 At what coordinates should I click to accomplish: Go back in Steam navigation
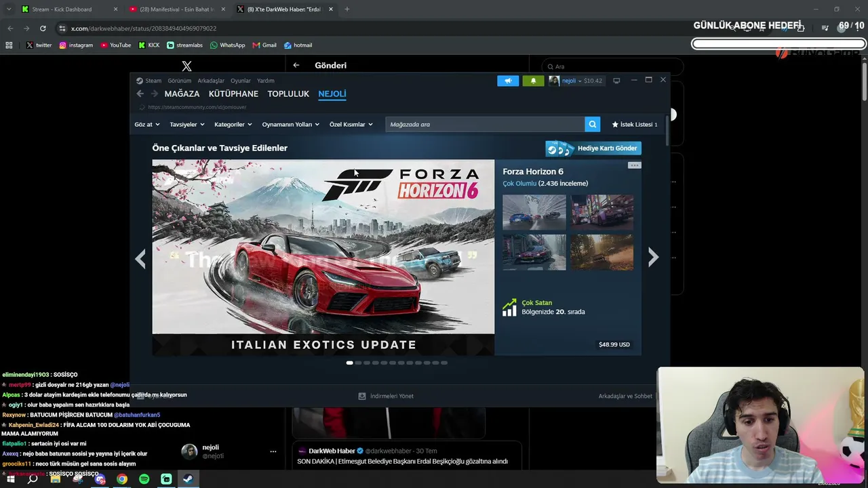[x=140, y=94]
